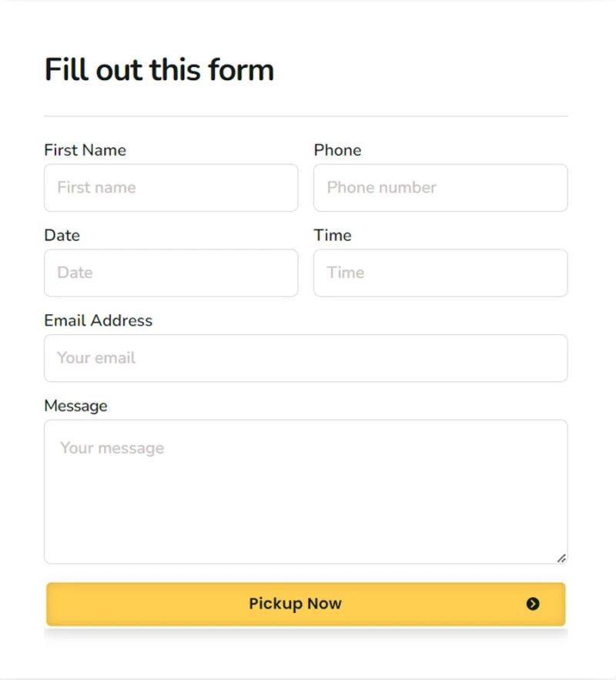Click the arrow icon on Pickup Now
This screenshot has width=616, height=680.
532,604
